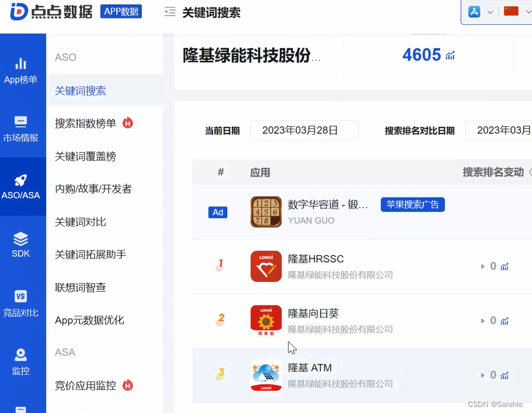Click developer name under 隆基 ATM

point(341,384)
